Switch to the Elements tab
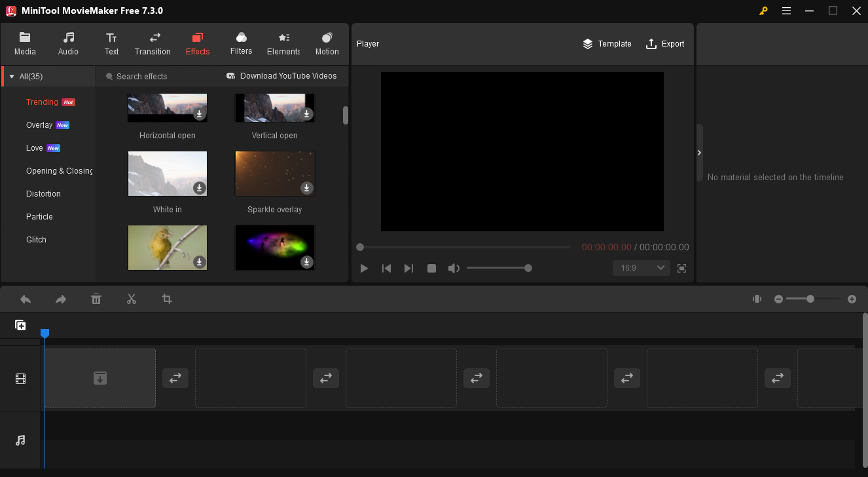 tap(283, 44)
